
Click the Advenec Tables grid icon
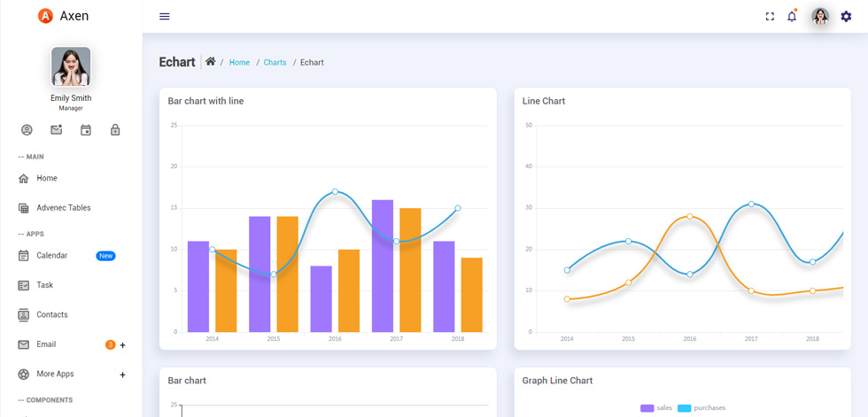(23, 209)
